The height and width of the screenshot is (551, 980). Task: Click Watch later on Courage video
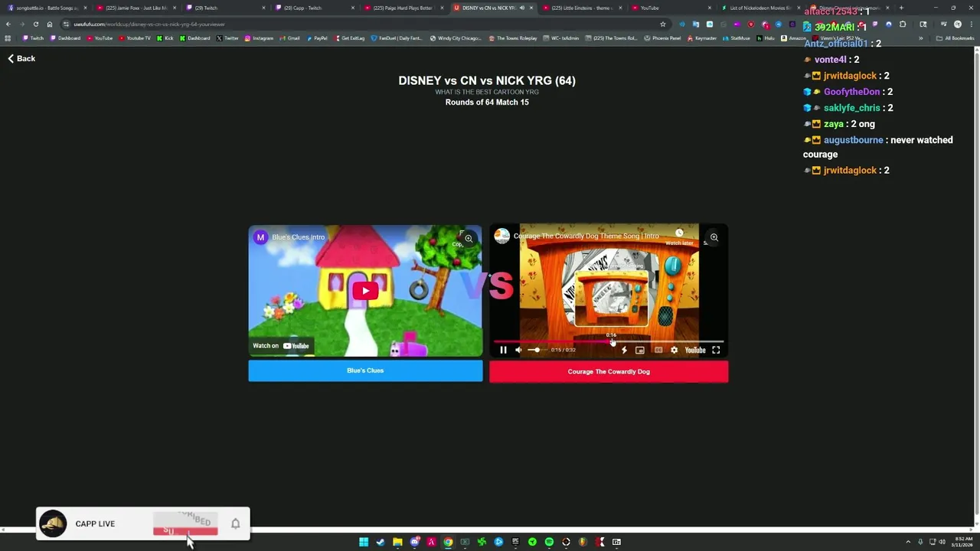click(679, 236)
